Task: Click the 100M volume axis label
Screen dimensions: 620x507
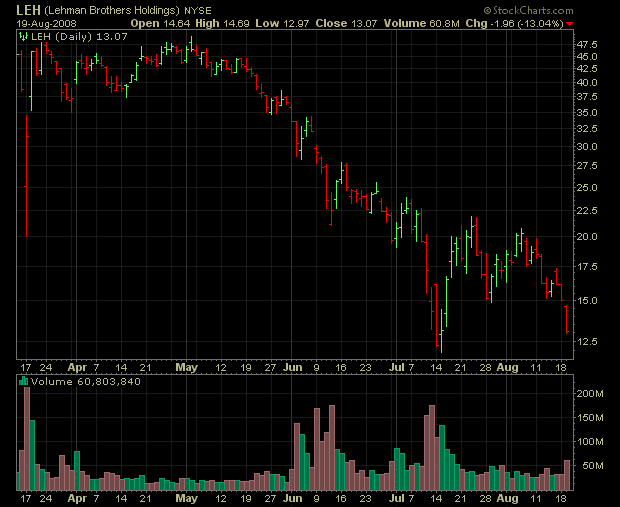Action: [x=590, y=442]
